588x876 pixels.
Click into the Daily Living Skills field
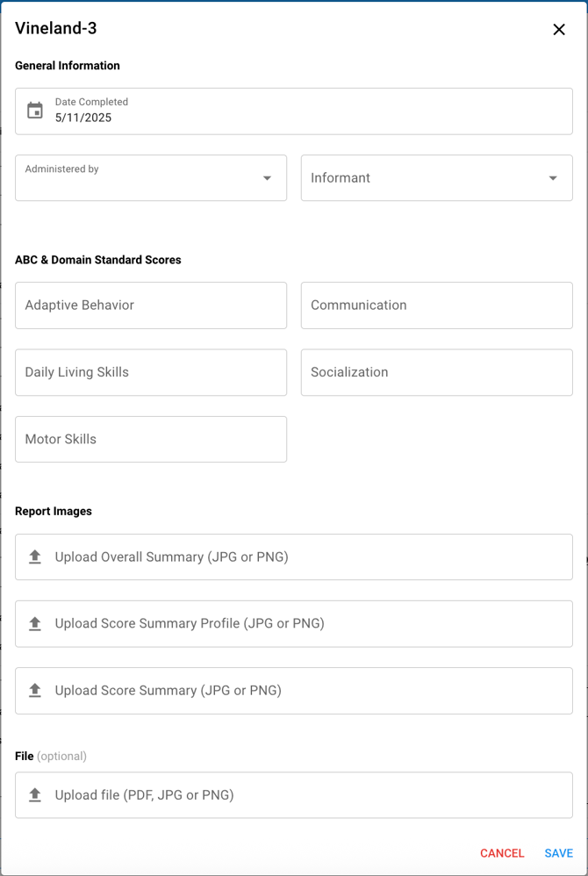[151, 372]
